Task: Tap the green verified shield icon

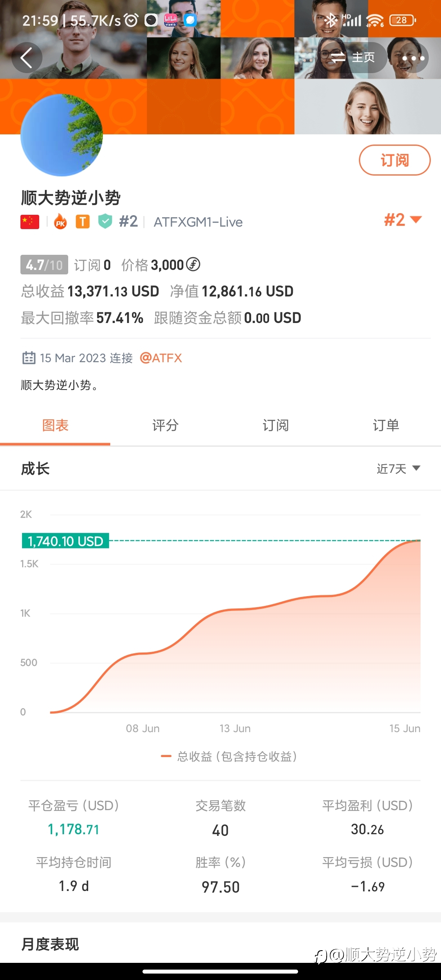Action: [105, 221]
